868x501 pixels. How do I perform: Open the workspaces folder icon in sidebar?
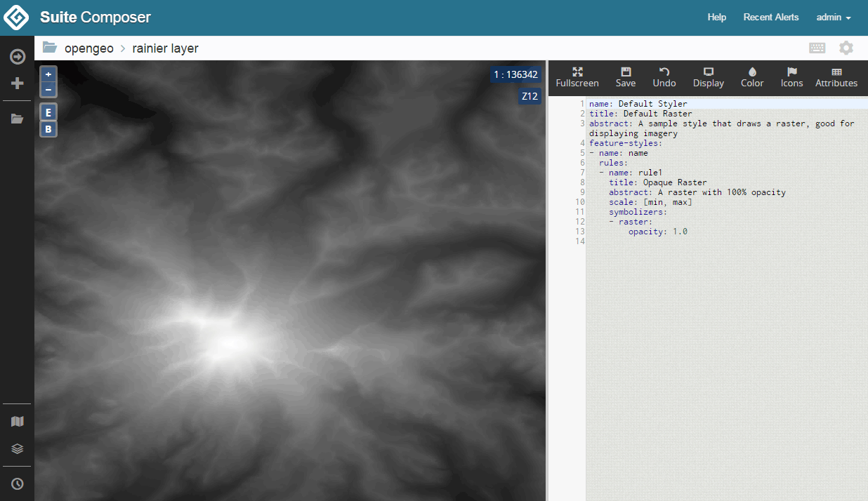(x=18, y=119)
